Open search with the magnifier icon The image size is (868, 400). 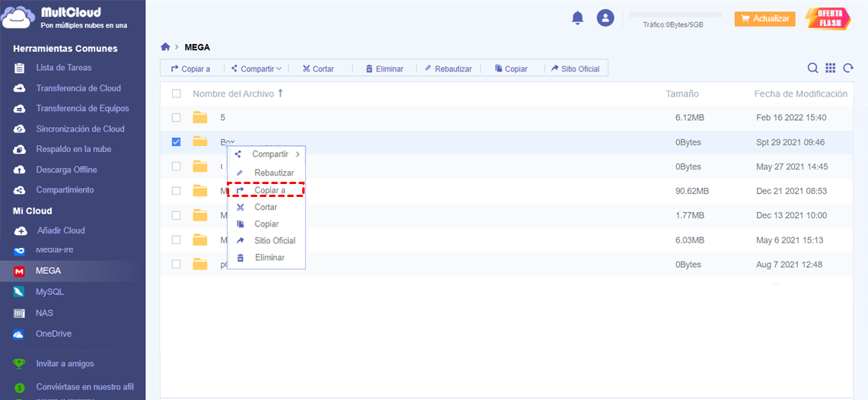click(x=812, y=68)
